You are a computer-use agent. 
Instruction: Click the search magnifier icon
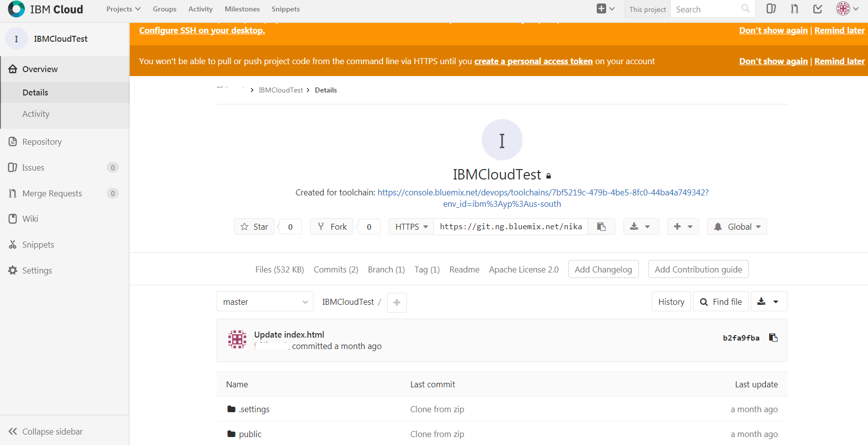click(x=745, y=8)
